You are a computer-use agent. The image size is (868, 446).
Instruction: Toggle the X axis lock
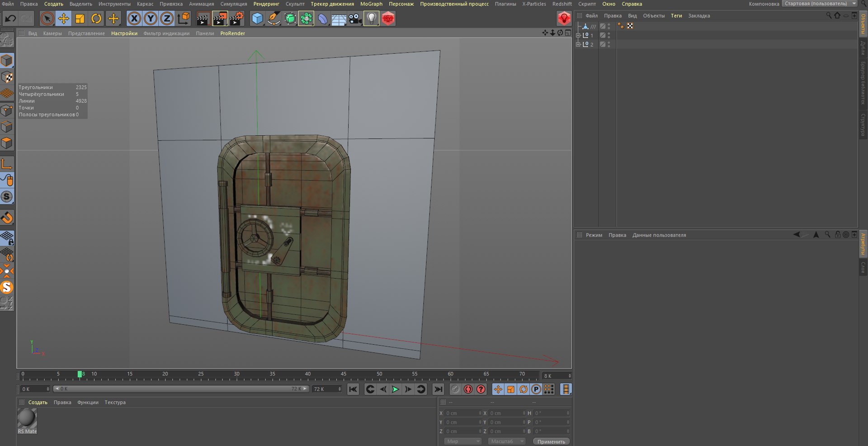point(134,19)
